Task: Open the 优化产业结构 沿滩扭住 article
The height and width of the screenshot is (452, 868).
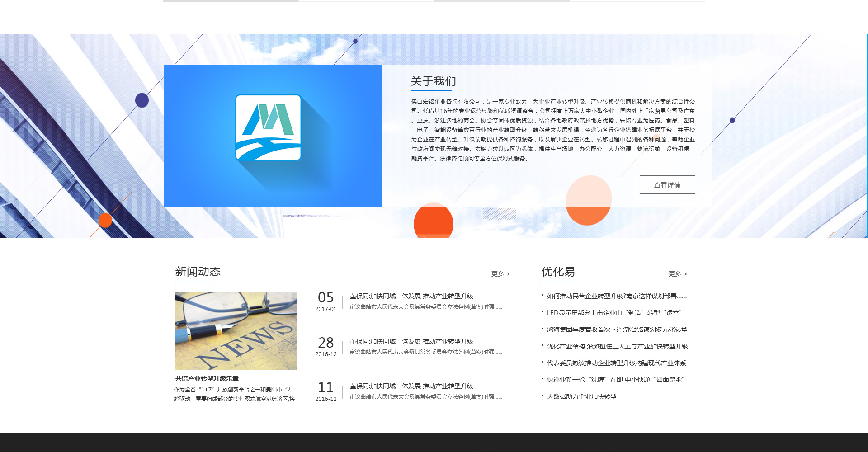Action: (x=617, y=346)
